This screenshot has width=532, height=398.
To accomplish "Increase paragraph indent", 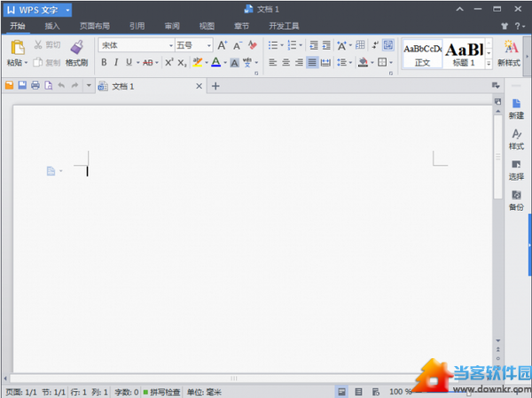I will coord(326,45).
